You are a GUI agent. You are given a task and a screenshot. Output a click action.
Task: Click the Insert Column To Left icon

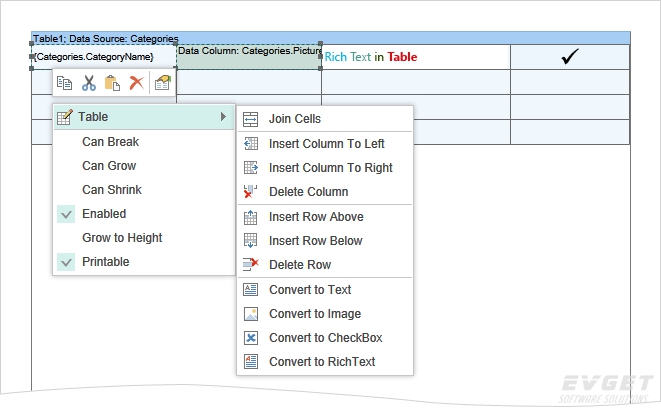click(x=250, y=144)
